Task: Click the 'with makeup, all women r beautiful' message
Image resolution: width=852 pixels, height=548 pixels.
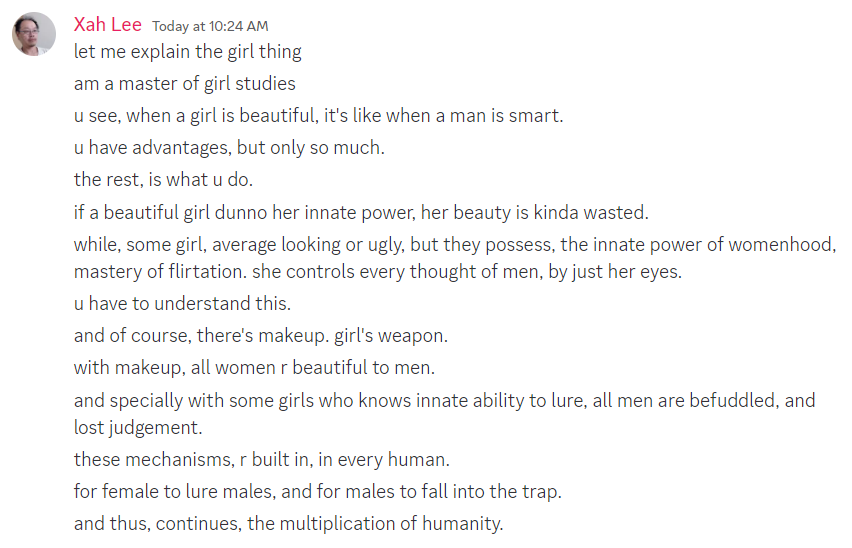Action: (254, 368)
